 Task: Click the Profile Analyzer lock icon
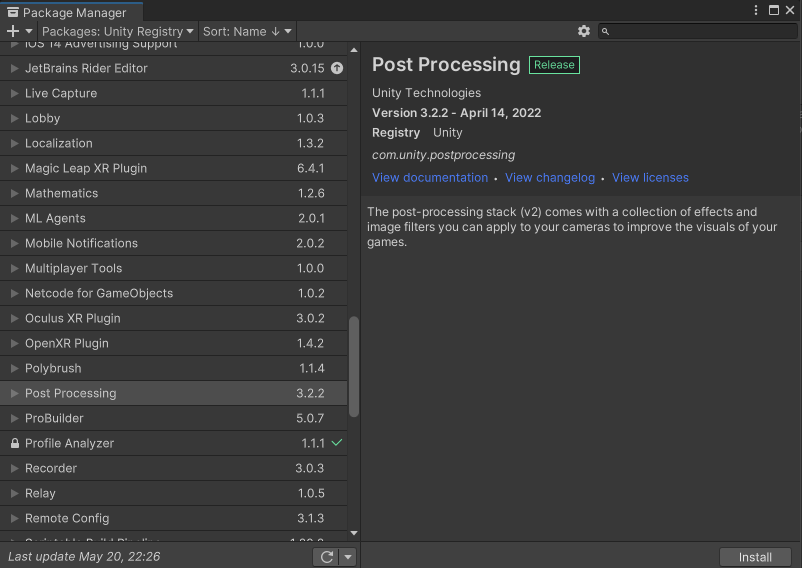click(15, 443)
